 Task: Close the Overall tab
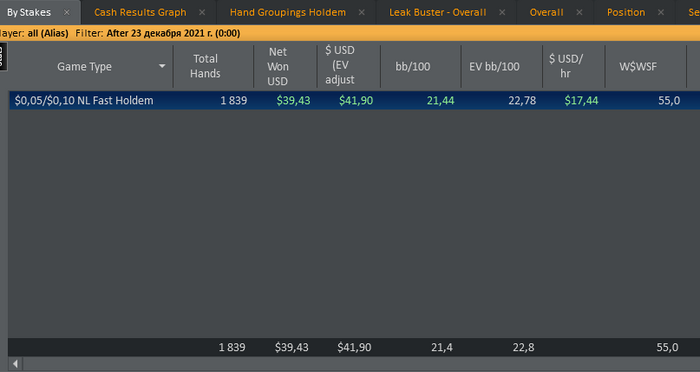pyautogui.click(x=579, y=13)
